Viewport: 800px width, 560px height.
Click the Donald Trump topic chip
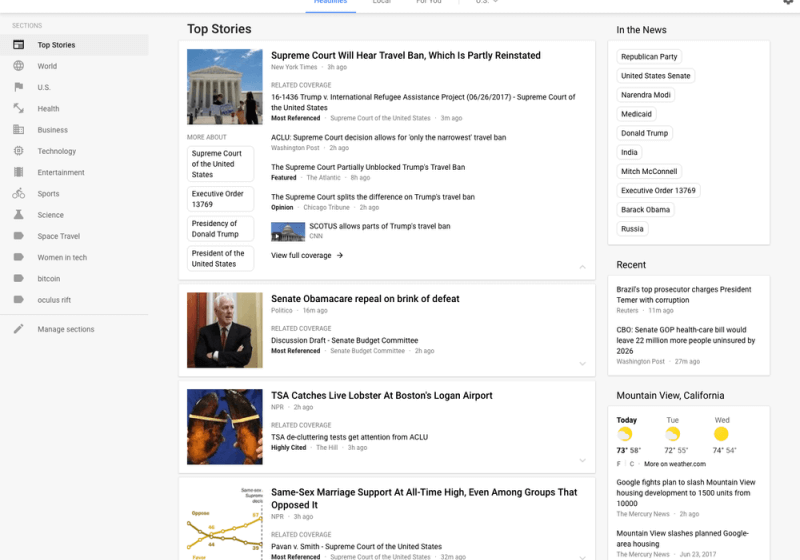[x=644, y=133]
